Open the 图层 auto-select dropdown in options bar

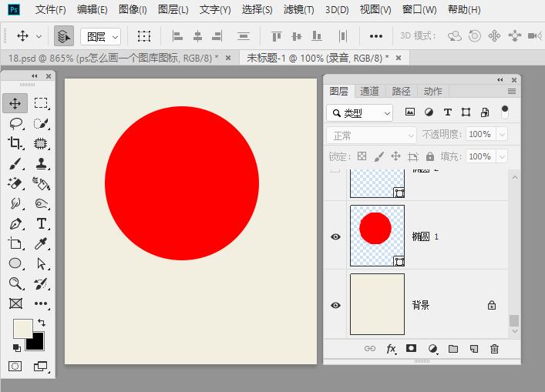point(101,36)
